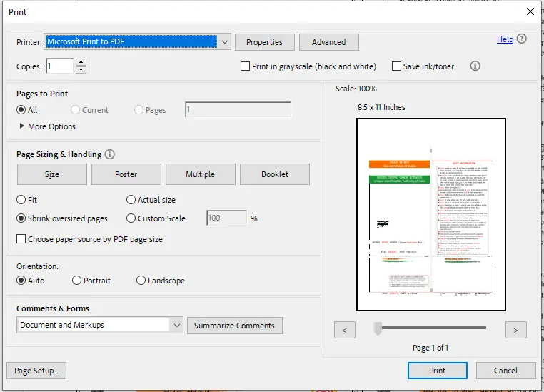Choose Landscape orientation
The image size is (544, 392).
pyautogui.click(x=141, y=281)
